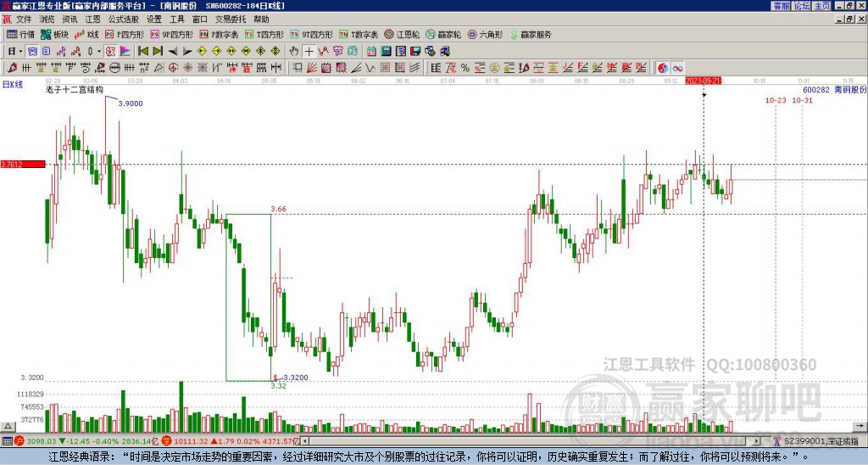Select the percent % retracement tool
This screenshot has height=465, width=868.
(x=465, y=68)
